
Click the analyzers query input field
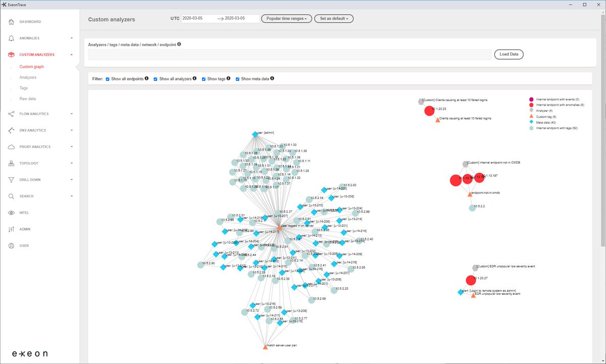[288, 54]
